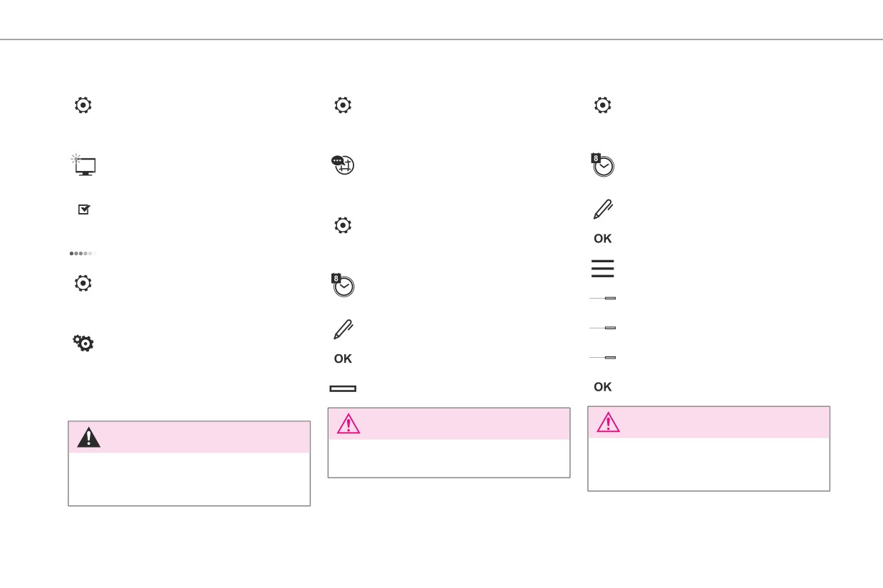Select the wide rectangular bar below OK
The image size is (883, 588).
tap(343, 388)
